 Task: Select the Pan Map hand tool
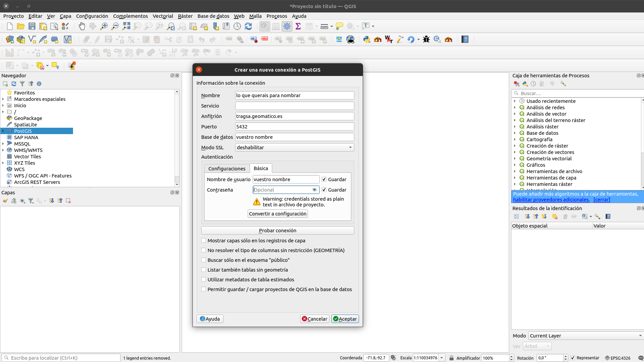(82, 26)
